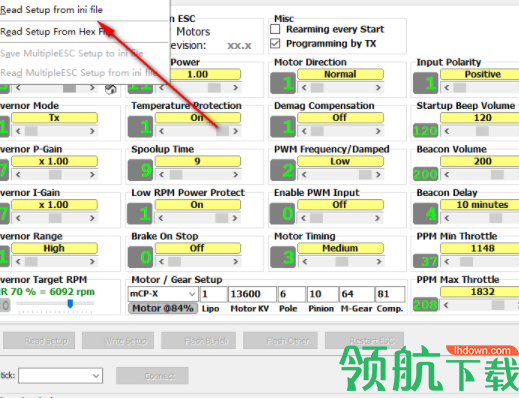This screenshot has height=398, width=519.
Task: Uncheck Programming by TX checkbox
Action: pyautogui.click(x=275, y=44)
